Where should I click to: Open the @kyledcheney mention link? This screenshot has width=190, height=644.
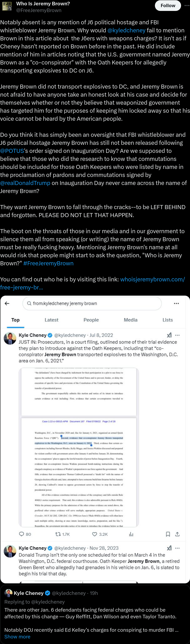(127, 30)
